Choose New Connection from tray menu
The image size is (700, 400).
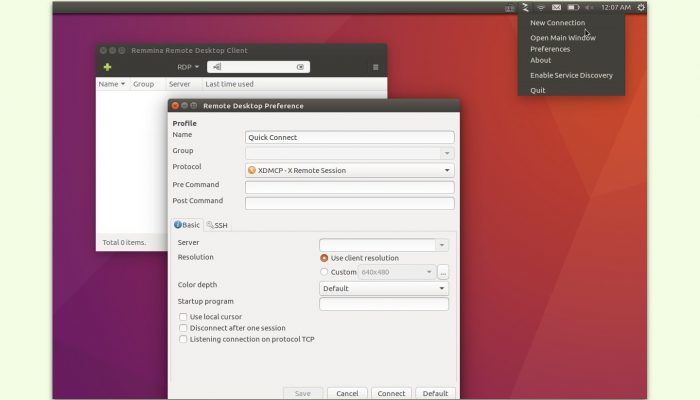[557, 22]
